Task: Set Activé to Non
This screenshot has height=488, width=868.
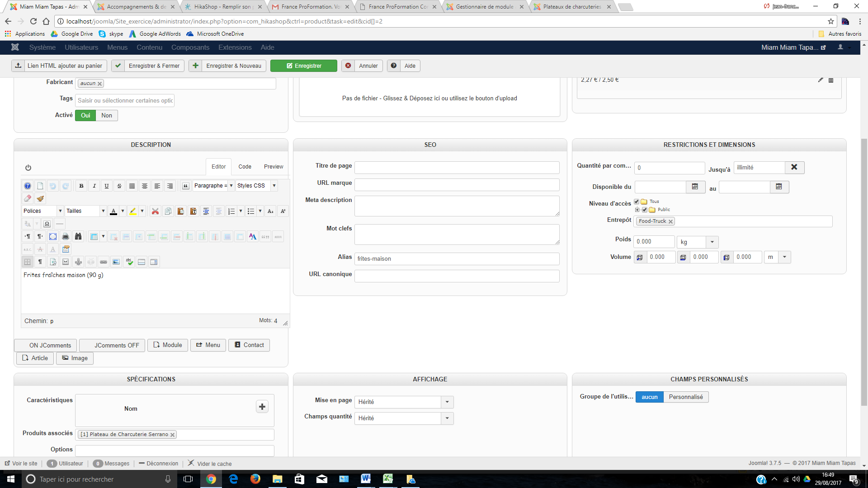Action: tap(107, 115)
